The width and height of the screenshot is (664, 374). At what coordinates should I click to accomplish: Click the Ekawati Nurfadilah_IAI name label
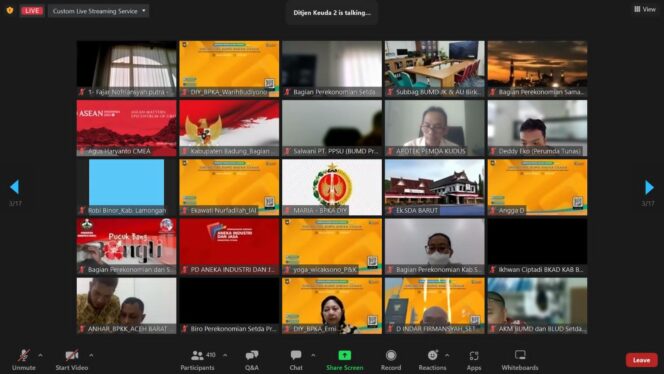click(224, 211)
